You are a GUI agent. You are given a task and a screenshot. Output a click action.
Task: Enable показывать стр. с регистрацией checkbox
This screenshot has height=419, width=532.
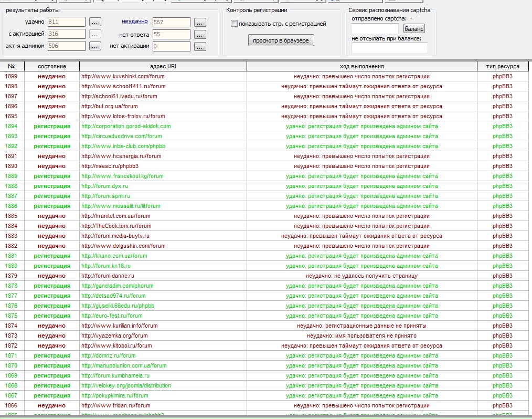(x=234, y=24)
